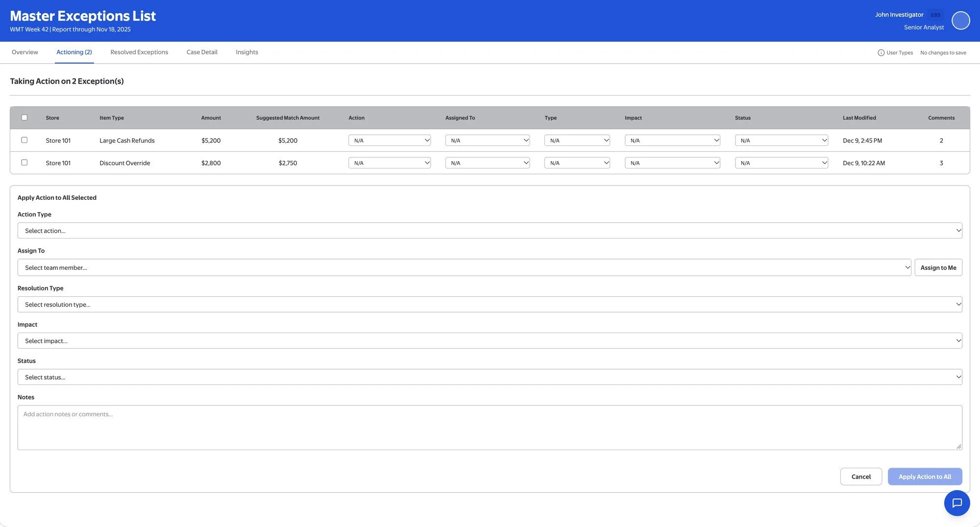Click the $2,800 amount cell
The width and height of the screenshot is (980, 527).
pyautogui.click(x=211, y=163)
